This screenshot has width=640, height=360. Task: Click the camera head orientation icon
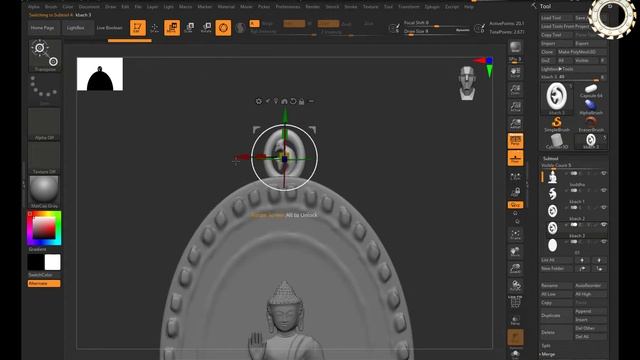pos(467,83)
